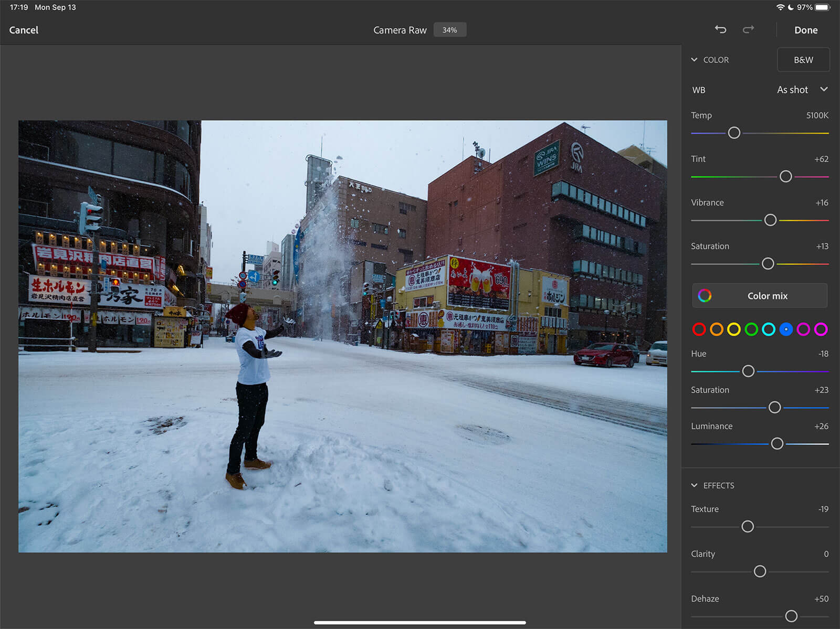Select the red color mix swatch

coord(699,329)
